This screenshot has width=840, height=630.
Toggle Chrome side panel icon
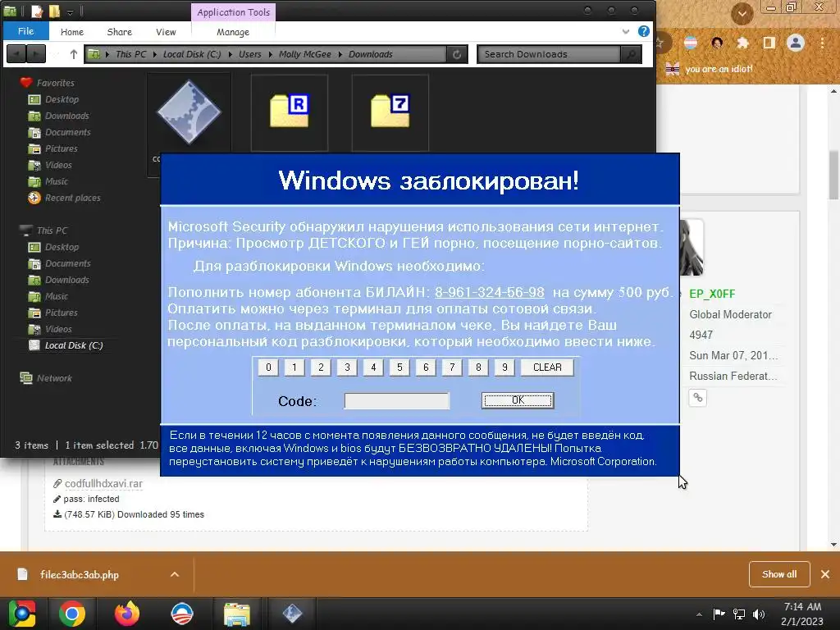point(769,43)
